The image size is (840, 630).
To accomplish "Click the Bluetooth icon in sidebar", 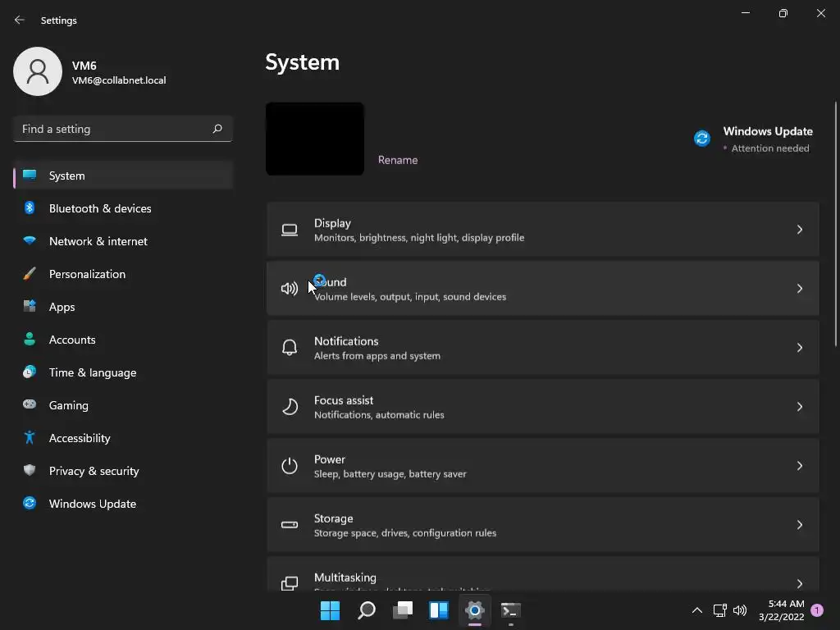I will pyautogui.click(x=30, y=208).
